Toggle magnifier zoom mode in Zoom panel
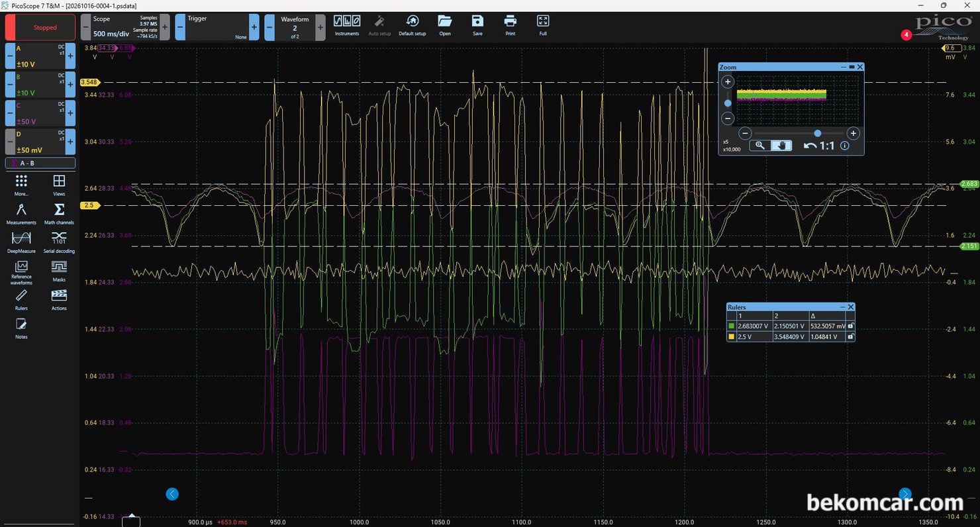Screen dimensions: 980x527 (x=759, y=146)
